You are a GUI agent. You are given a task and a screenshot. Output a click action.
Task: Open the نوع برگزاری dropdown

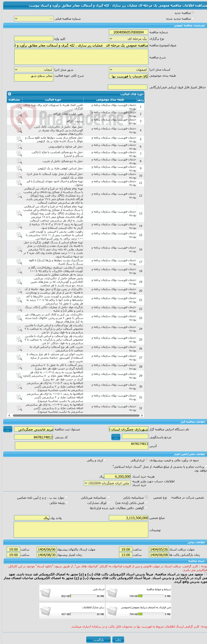[x=128, y=39]
